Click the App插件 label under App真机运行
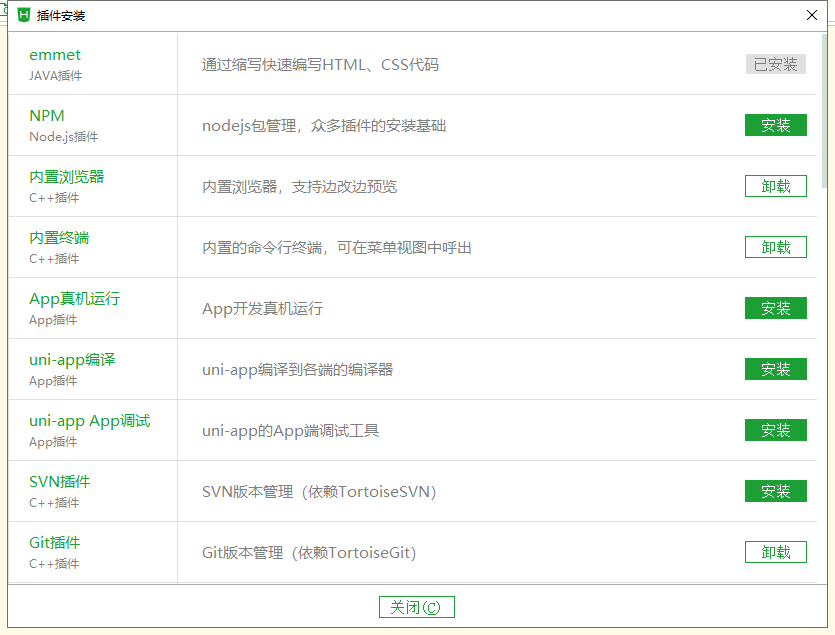The image size is (835, 635). [53, 320]
